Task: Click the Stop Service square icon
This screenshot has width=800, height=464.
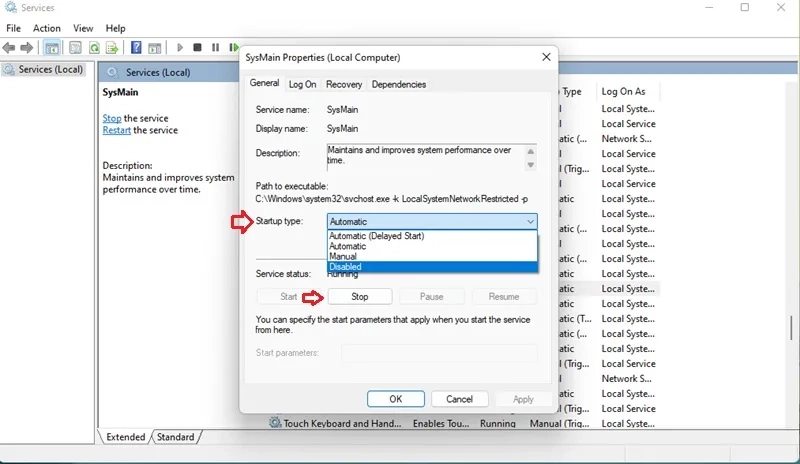Action: click(198, 47)
